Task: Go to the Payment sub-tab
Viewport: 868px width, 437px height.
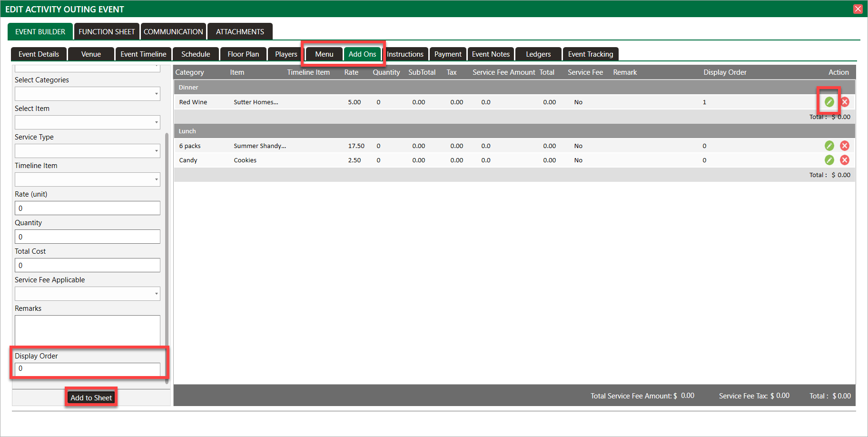Action: coord(447,54)
